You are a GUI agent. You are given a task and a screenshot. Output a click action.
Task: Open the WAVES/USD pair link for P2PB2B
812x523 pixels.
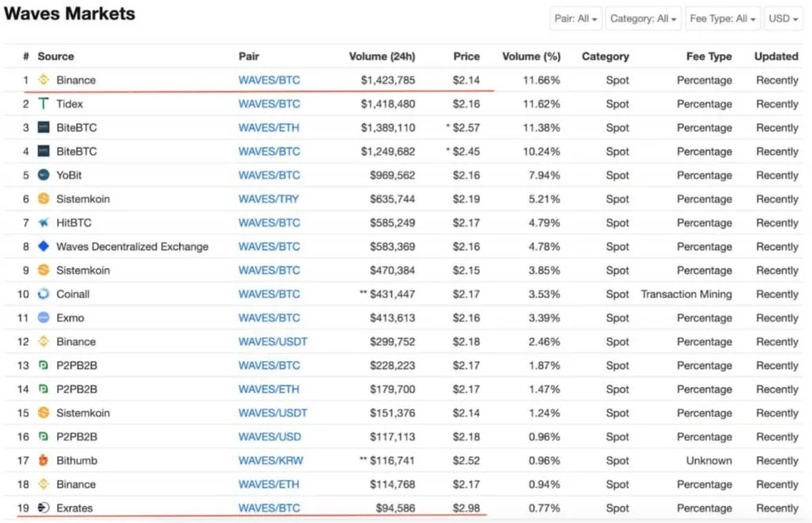point(270,437)
